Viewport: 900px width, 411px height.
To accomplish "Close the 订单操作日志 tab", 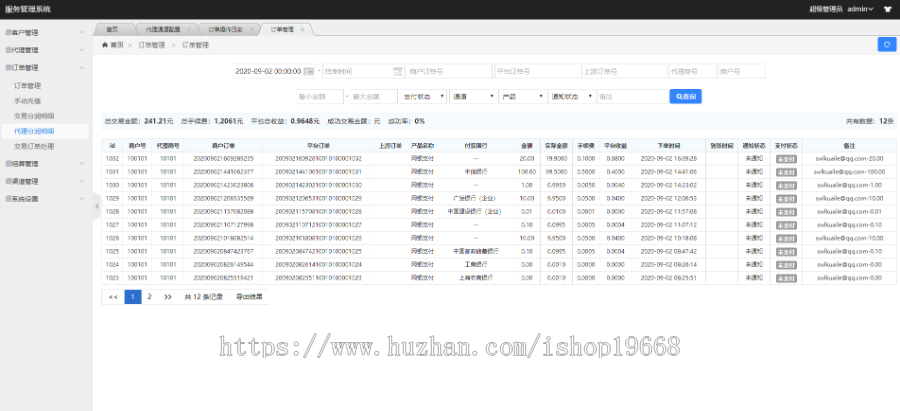I will 250,29.
